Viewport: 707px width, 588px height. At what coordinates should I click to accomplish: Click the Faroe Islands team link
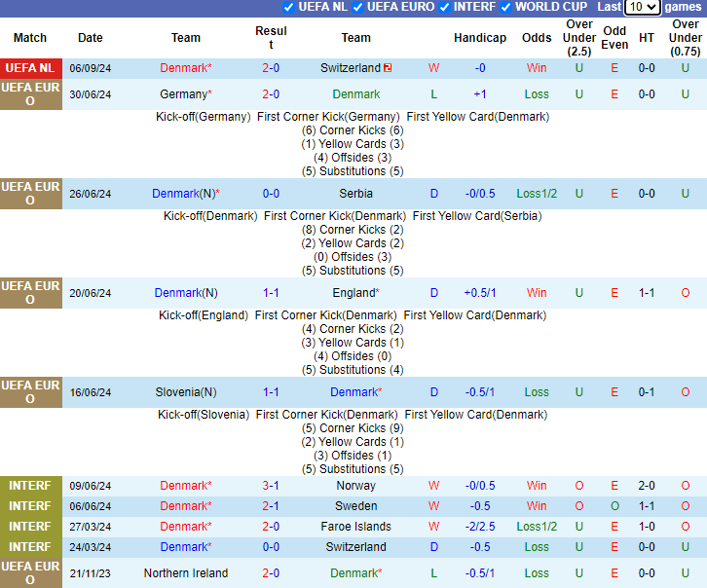coord(355,527)
